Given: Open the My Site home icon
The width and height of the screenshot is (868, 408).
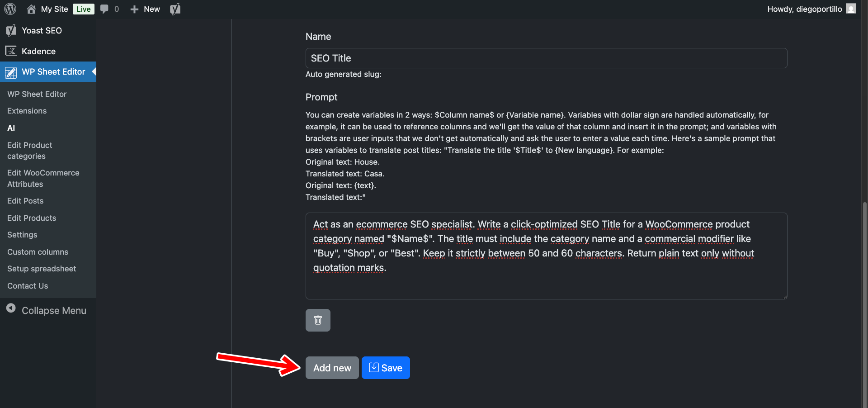Looking at the screenshot, I should tap(31, 9).
